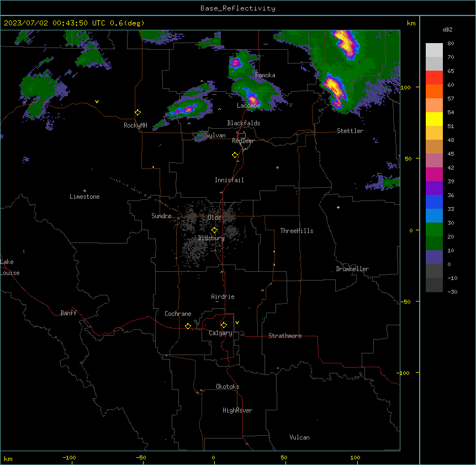Select the yellow diamond marker above the Calgary label

(224, 325)
